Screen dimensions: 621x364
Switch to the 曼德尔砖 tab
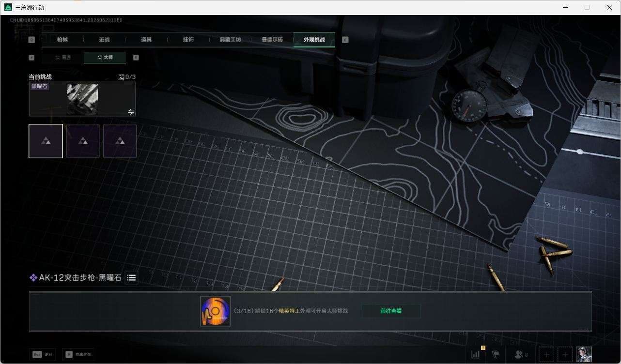pyautogui.click(x=272, y=40)
